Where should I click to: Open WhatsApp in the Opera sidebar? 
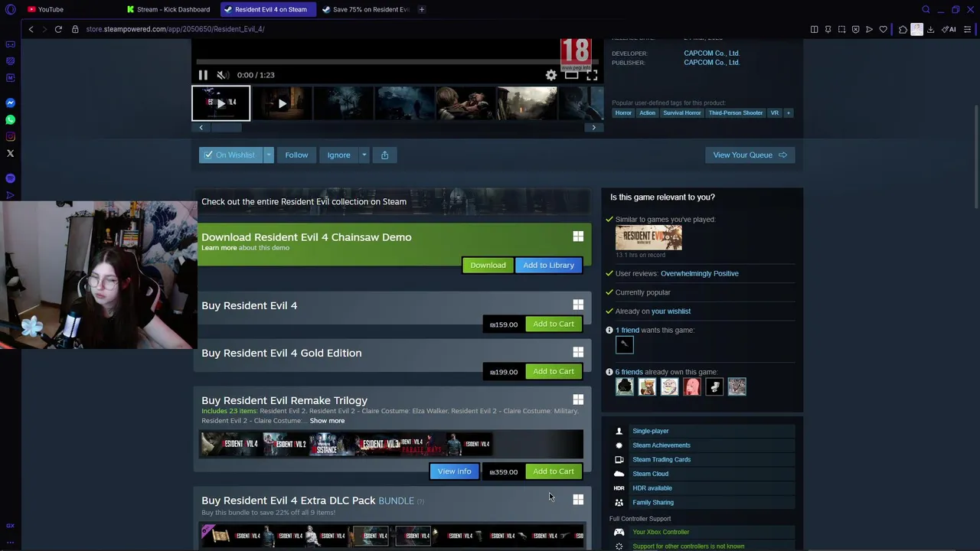click(10, 119)
